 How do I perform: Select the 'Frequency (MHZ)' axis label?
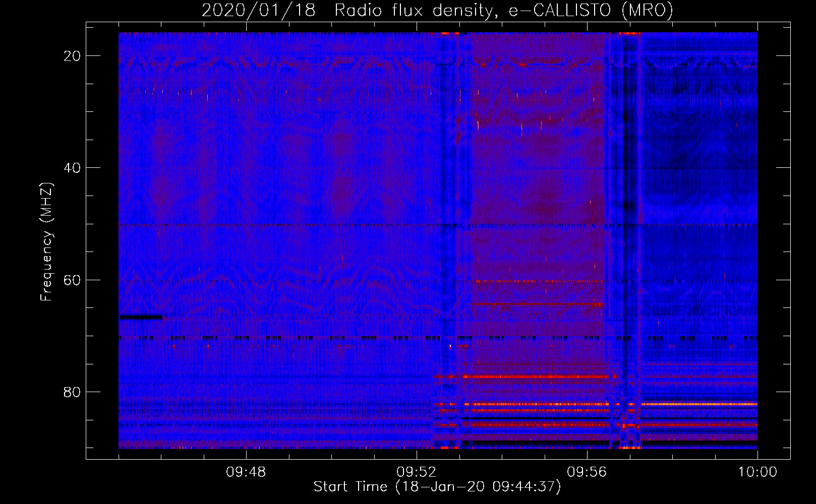(46, 242)
